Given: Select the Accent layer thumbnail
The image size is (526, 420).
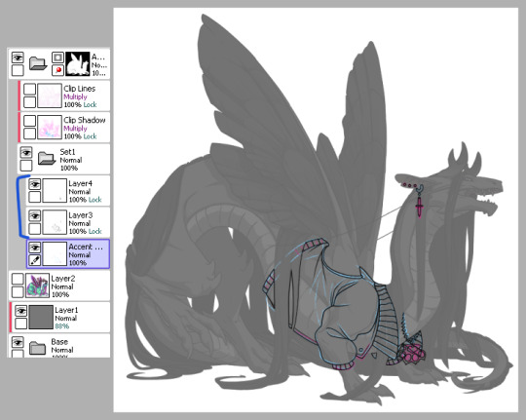Looking at the screenshot, I should coord(55,253).
